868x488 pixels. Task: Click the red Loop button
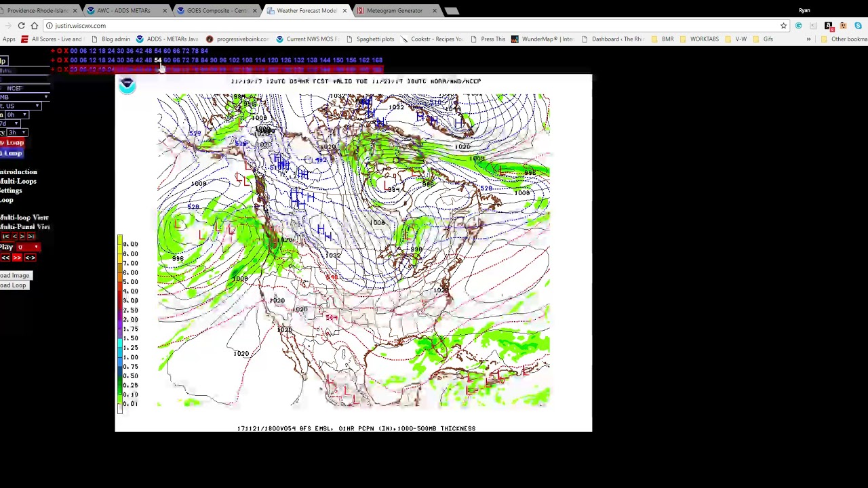coord(12,142)
